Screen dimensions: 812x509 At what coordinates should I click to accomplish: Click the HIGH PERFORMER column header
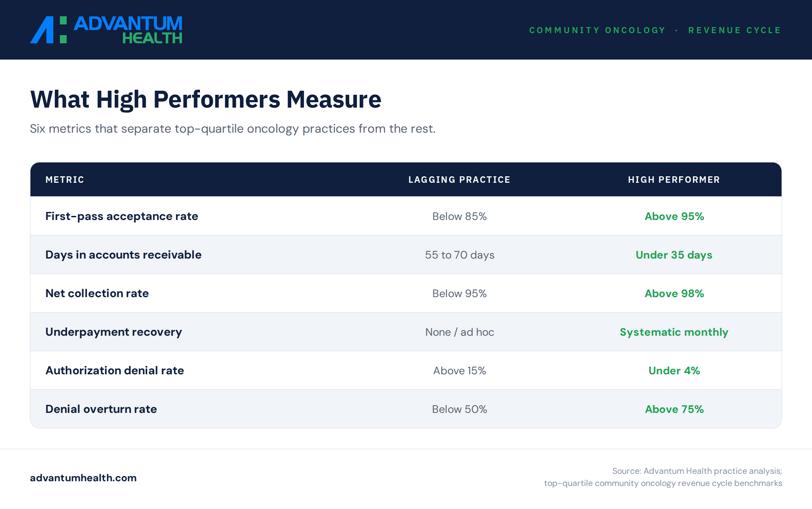coord(674,180)
